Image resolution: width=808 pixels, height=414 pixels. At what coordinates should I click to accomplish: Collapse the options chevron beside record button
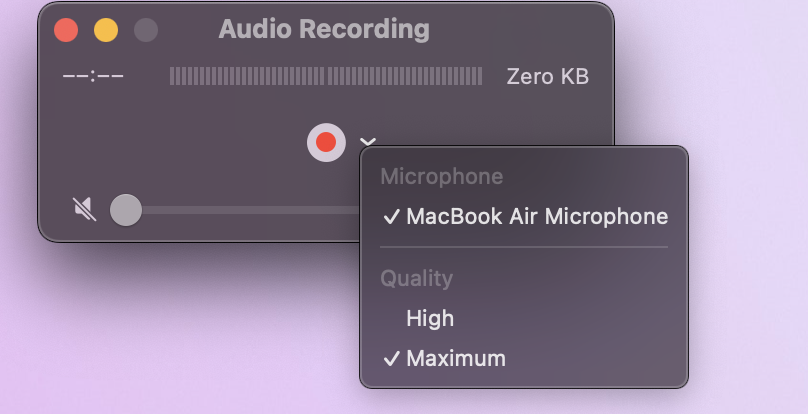(x=367, y=142)
